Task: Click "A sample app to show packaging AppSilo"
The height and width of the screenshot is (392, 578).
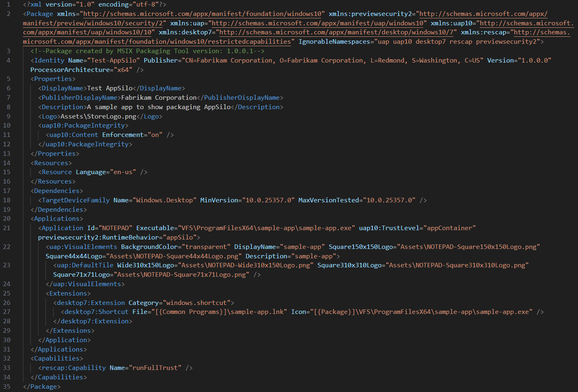Action: [x=159, y=107]
